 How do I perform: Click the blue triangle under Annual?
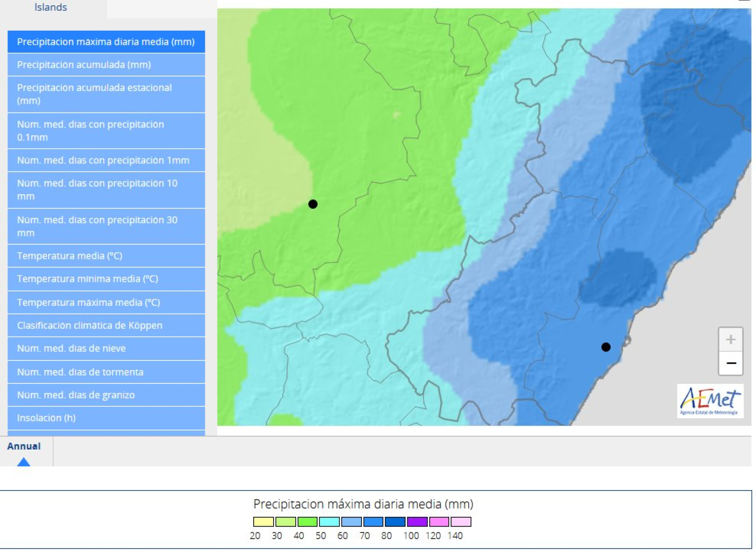point(23,462)
